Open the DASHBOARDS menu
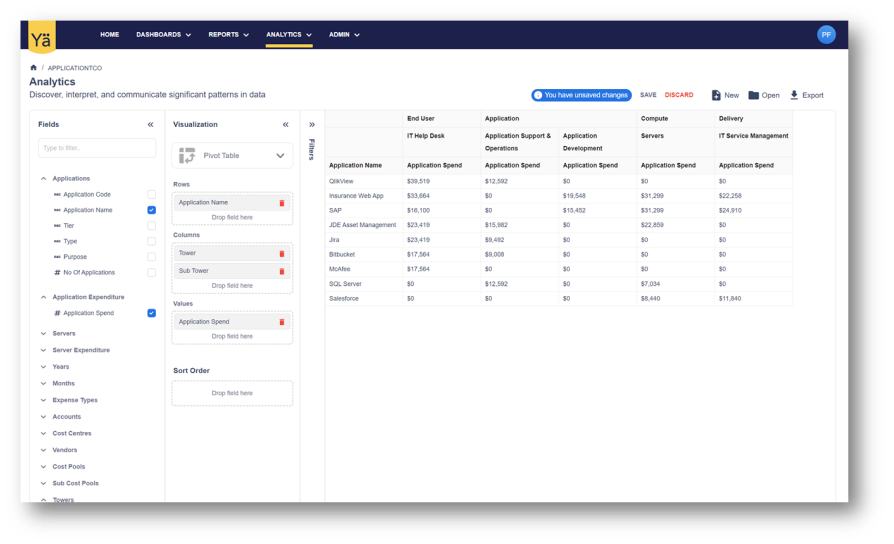Screen dimensions: 894x544 164,35
